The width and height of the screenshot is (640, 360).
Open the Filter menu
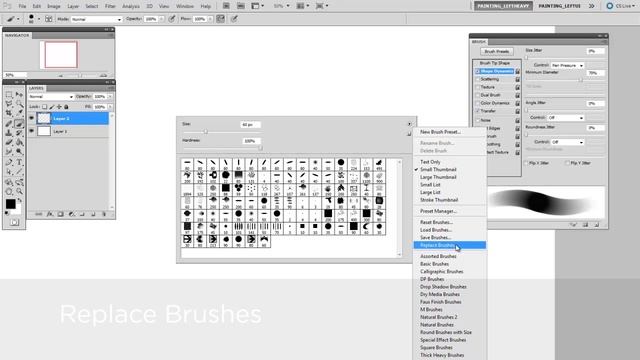click(x=110, y=7)
